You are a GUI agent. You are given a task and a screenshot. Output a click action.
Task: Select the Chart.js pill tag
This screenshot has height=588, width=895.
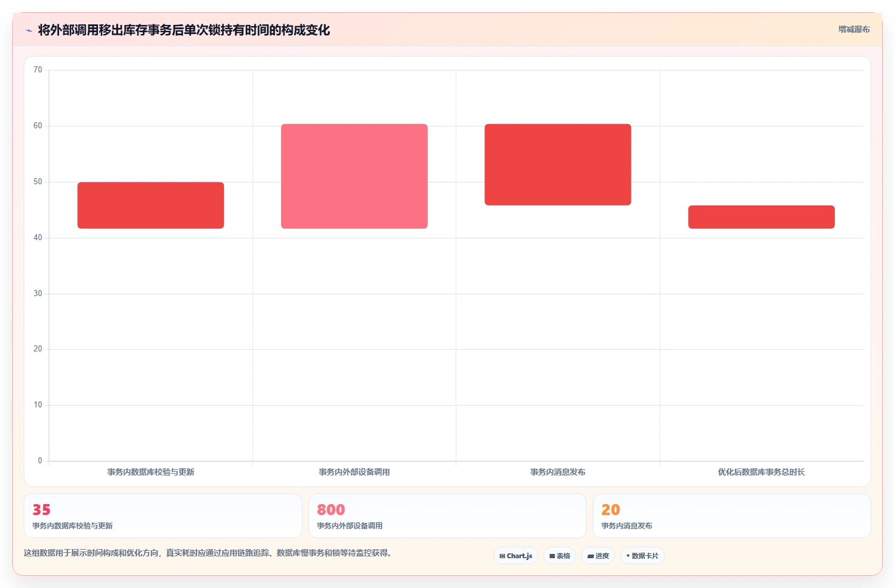[515, 556]
